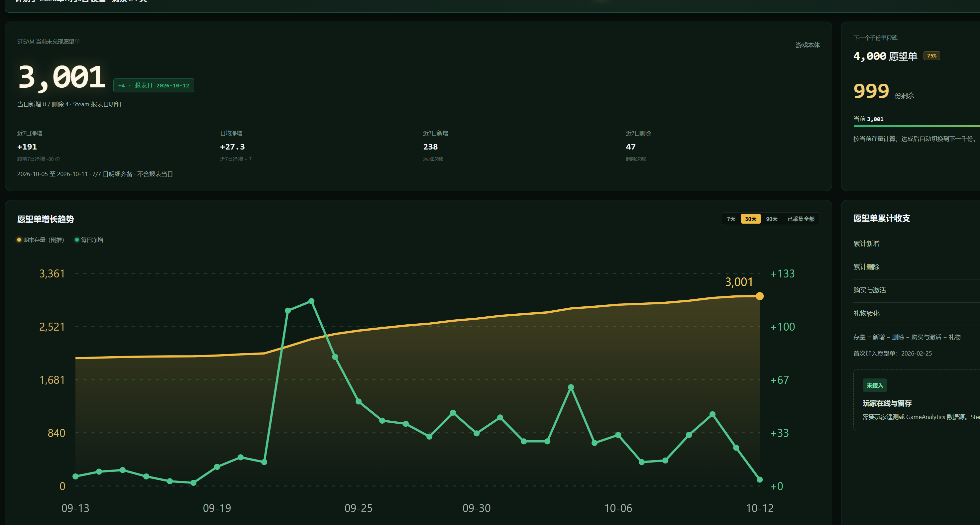980x525 pixels.
Task: Click the milestone progress bar
Action: 917,126
